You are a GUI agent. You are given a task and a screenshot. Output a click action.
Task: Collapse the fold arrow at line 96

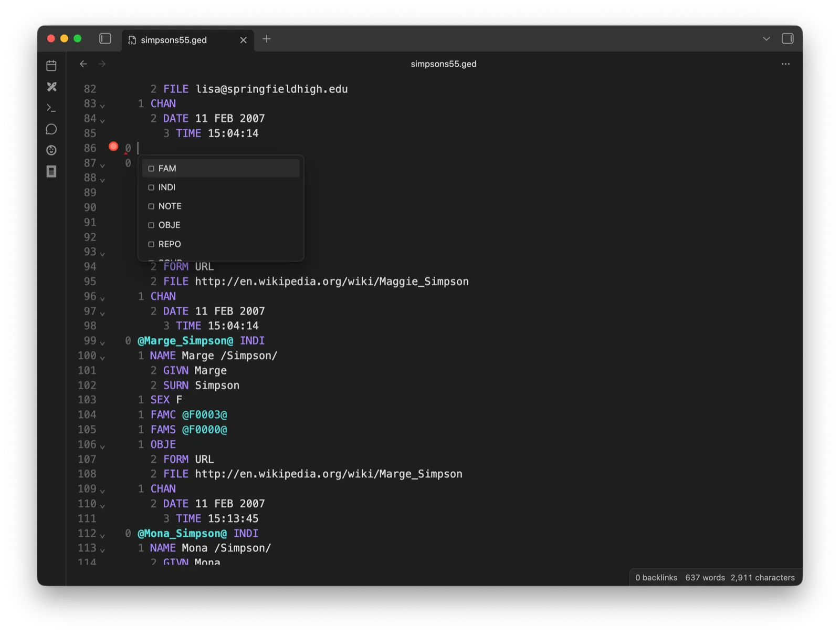point(102,298)
